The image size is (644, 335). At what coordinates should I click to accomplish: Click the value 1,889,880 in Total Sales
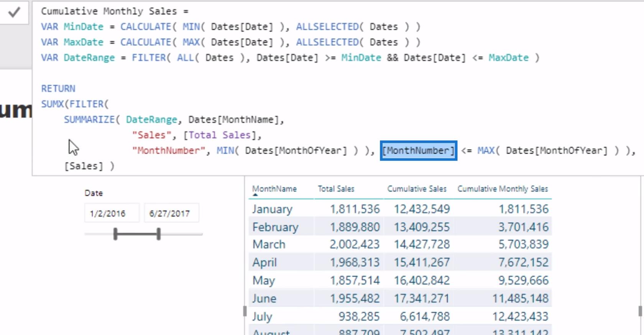(x=355, y=227)
